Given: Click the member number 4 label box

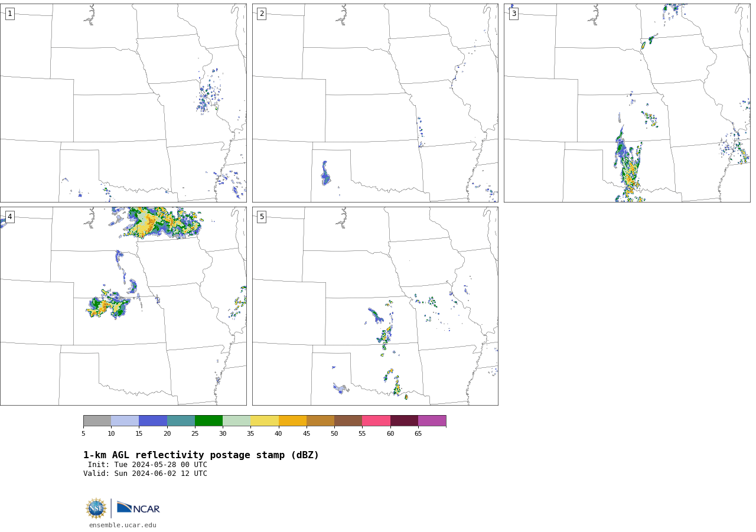Looking at the screenshot, I should point(9,217).
